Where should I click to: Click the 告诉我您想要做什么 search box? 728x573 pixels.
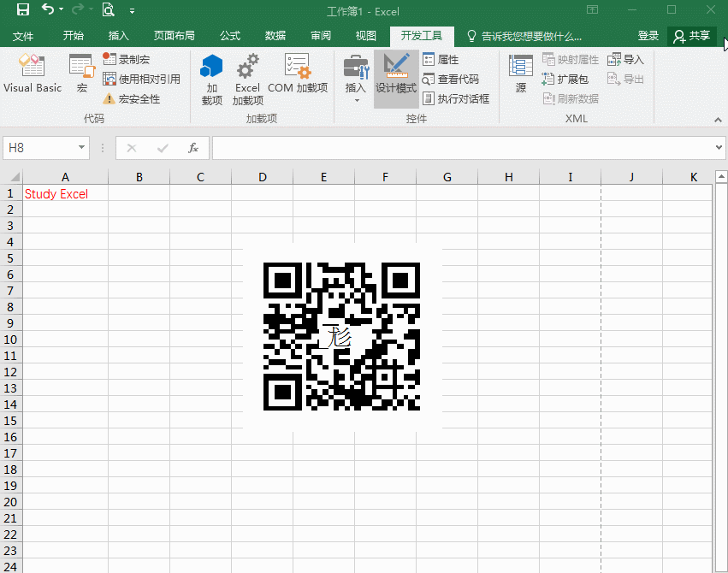[x=524, y=36]
